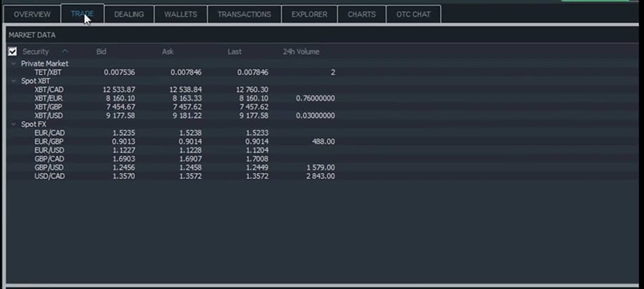The image size is (644, 289).
Task: Click the USD/CAD ask price 1.3572
Action: point(187,176)
